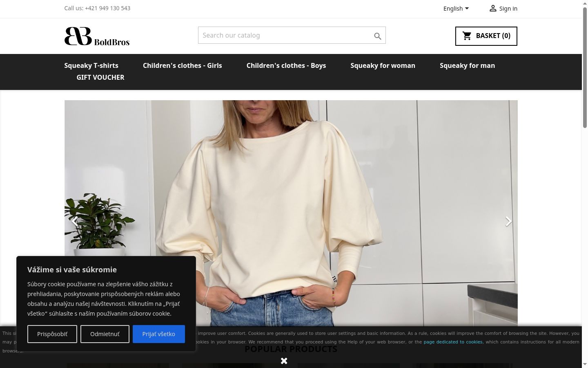Open Squeaky for woman category

pyautogui.click(x=383, y=65)
